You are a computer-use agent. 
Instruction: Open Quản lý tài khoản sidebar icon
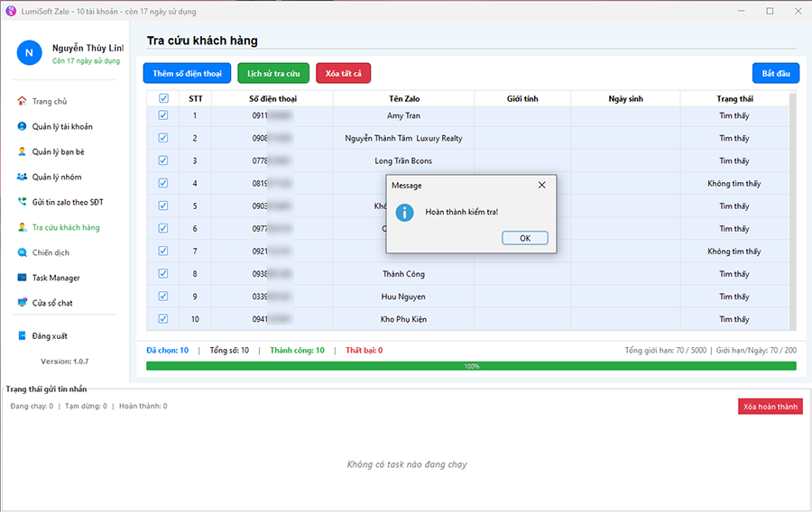click(22, 126)
